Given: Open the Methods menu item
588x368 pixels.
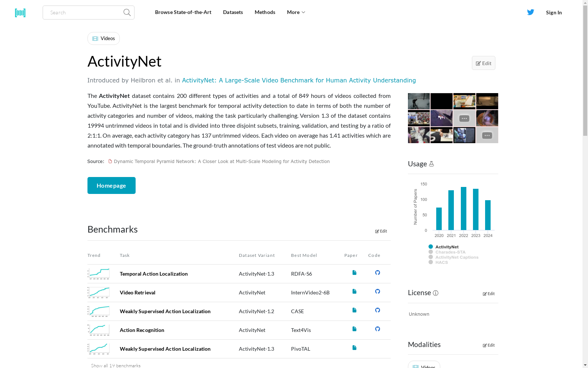Looking at the screenshot, I should point(265,12).
